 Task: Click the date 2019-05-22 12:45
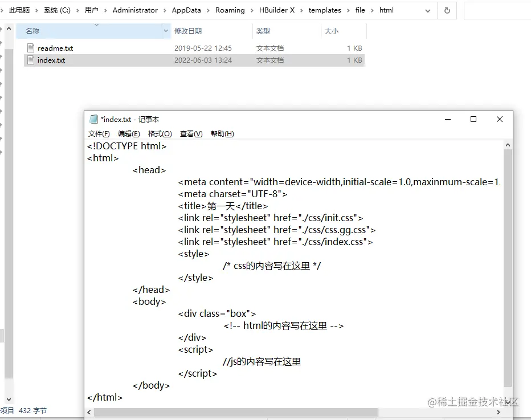[203, 48]
